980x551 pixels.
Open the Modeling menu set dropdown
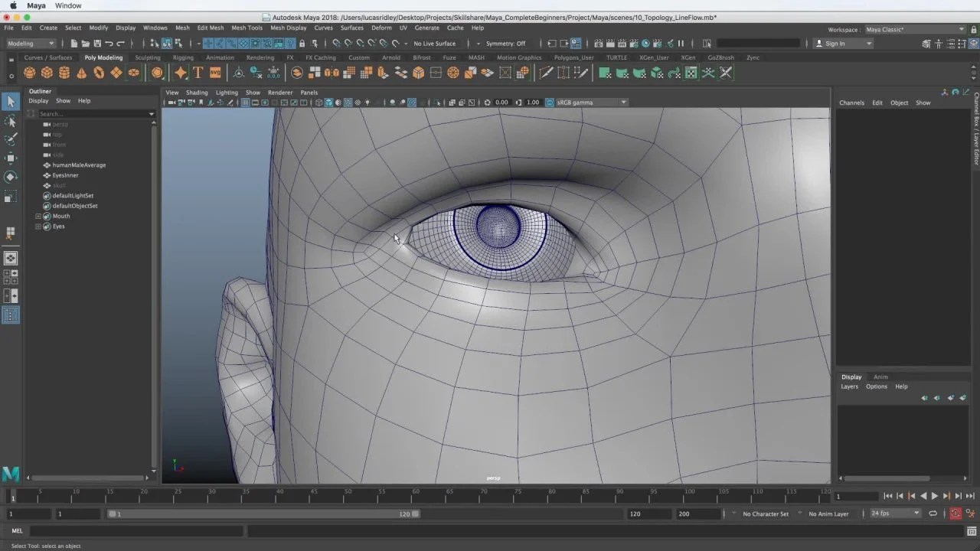tap(31, 44)
